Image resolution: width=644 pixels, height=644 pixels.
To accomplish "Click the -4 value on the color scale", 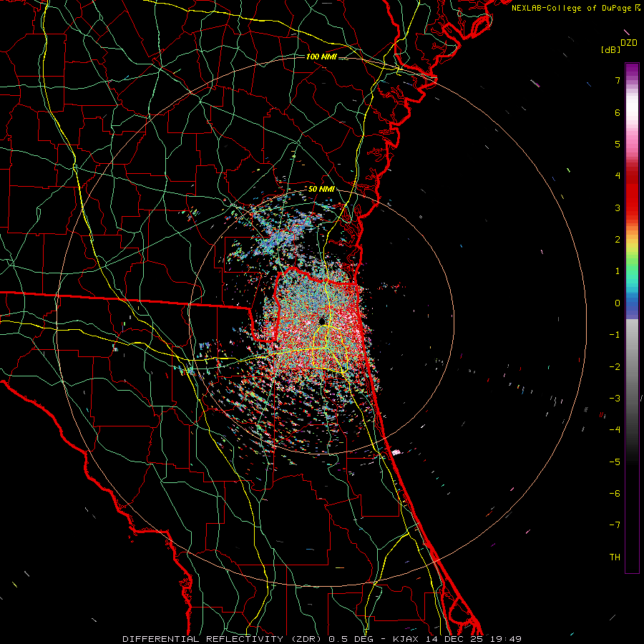I will click(x=615, y=430).
